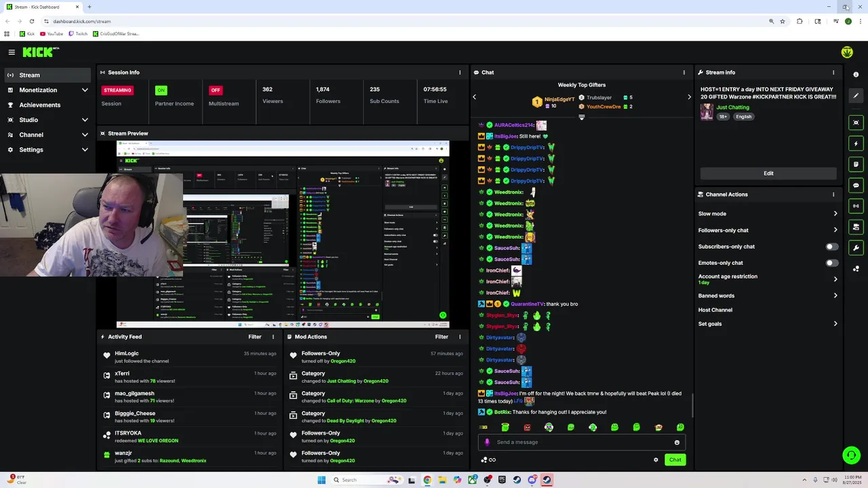
Task: Click the browser address bar
Action: click(x=407, y=21)
